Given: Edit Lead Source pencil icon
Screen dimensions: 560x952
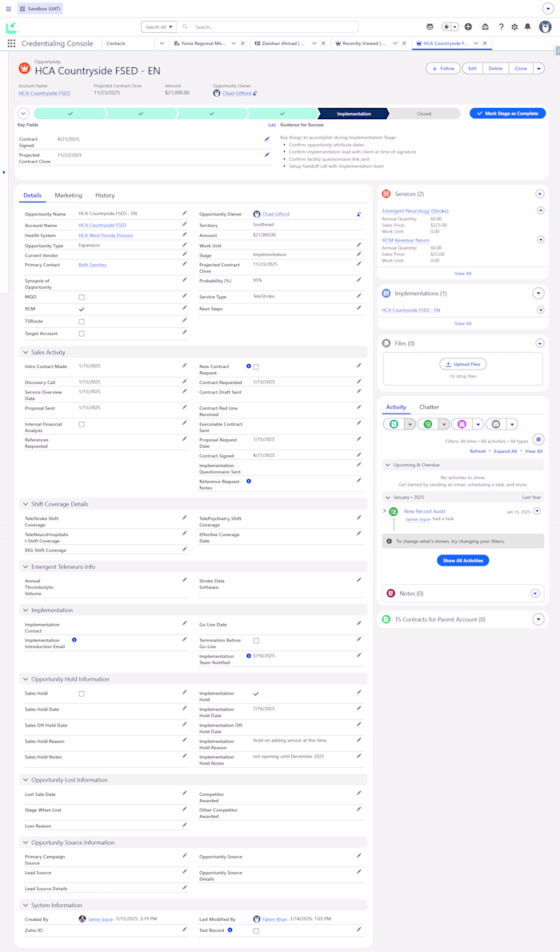Looking at the screenshot, I should point(185,872).
